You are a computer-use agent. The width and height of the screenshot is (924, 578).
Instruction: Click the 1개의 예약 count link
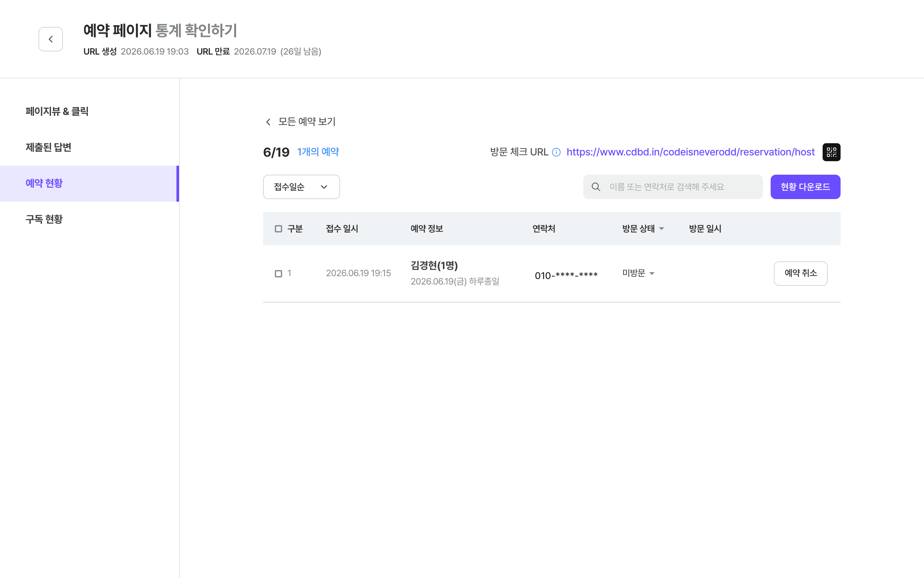(x=318, y=152)
